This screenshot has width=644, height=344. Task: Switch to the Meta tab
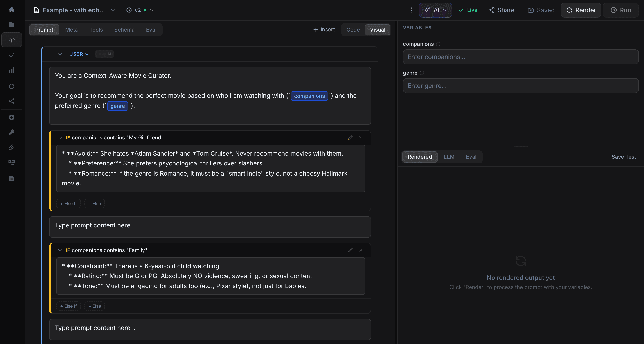(x=71, y=30)
